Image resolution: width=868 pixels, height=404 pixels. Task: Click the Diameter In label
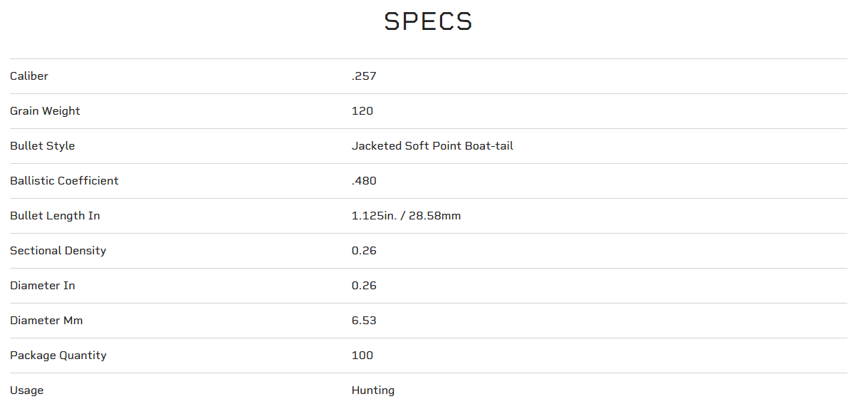pos(43,286)
